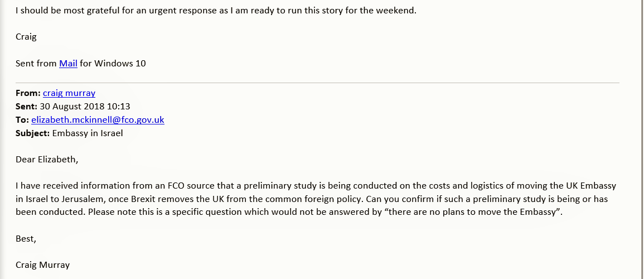Image resolution: width=644 pixels, height=279 pixels.
Task: Click the craig murray sender link
Action: [69, 93]
